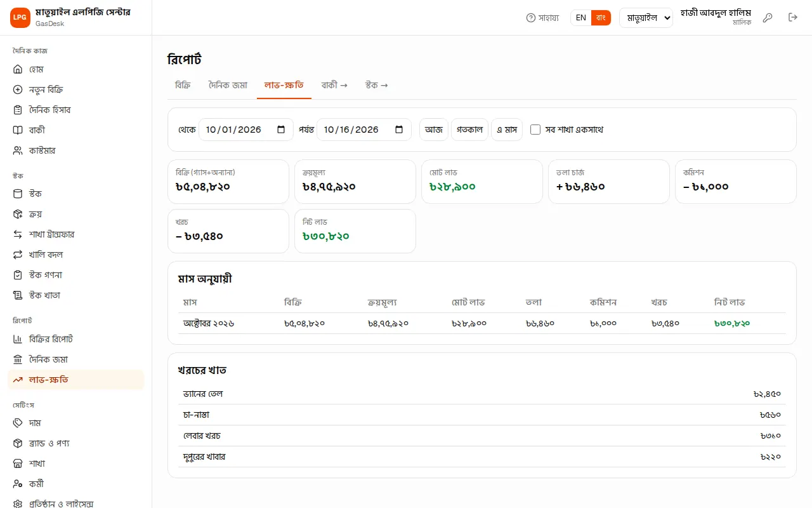Image resolution: width=812 pixels, height=508 pixels.
Task: Click the key icon in the header
Action: [768, 18]
